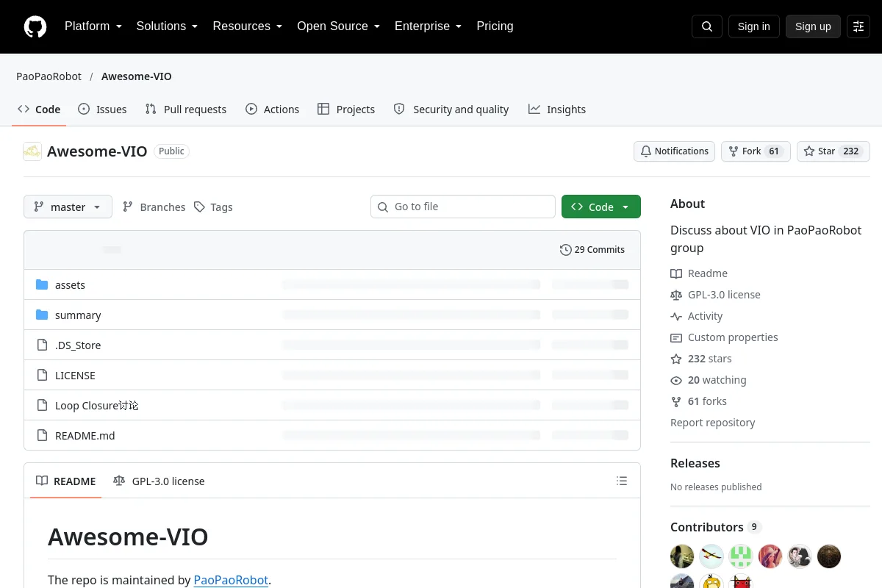Focus the Go to file search field
Image resolution: width=882 pixels, height=588 pixels.
pyautogui.click(x=463, y=207)
